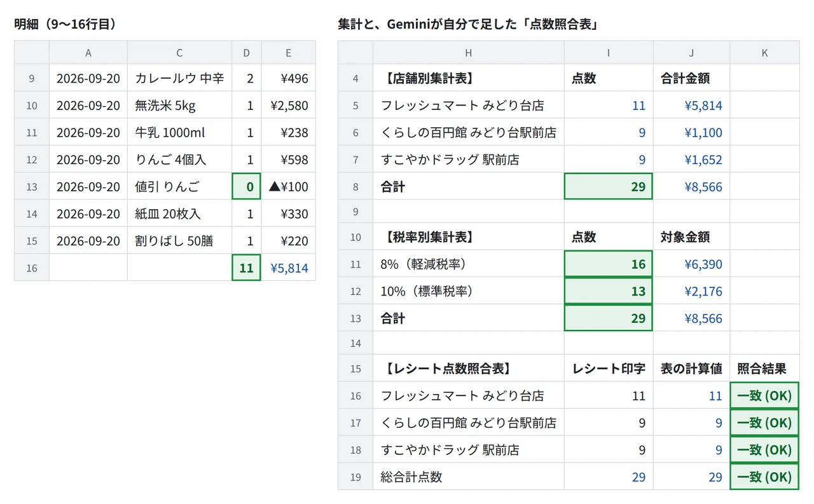The width and height of the screenshot is (814, 504).
Task: Click the cell '無洗米 5kg'
Action: click(179, 106)
